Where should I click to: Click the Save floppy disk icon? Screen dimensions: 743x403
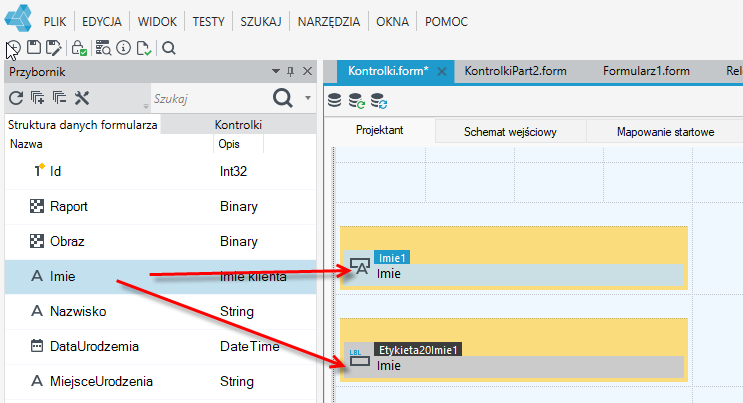coord(34,47)
